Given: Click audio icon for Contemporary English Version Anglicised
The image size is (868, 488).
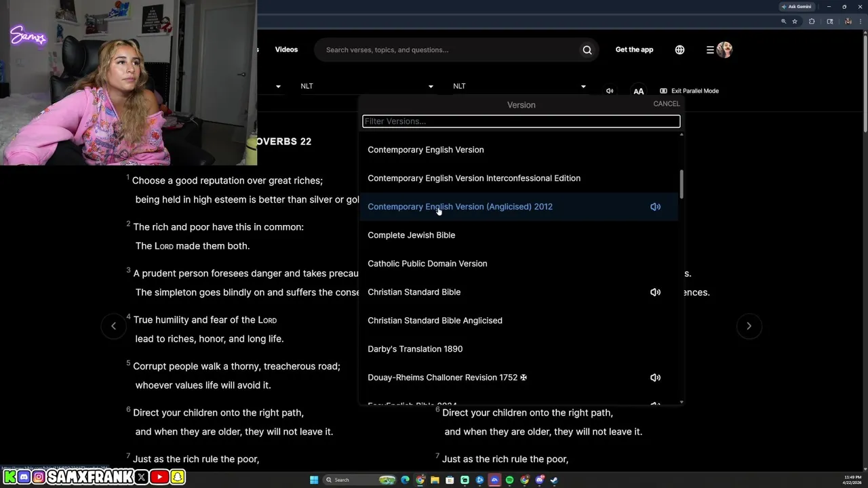Looking at the screenshot, I should [655, 207].
